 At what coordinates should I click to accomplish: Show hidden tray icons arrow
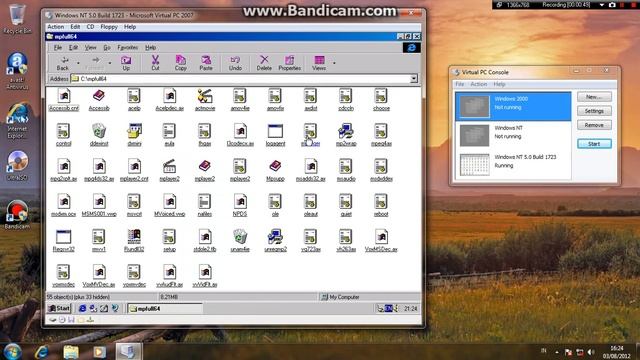pos(557,352)
